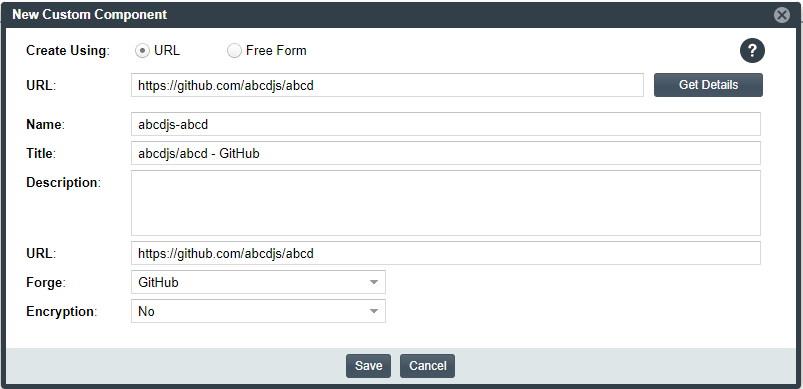Click into the Name field containing abcdjs-abcd

446,124
